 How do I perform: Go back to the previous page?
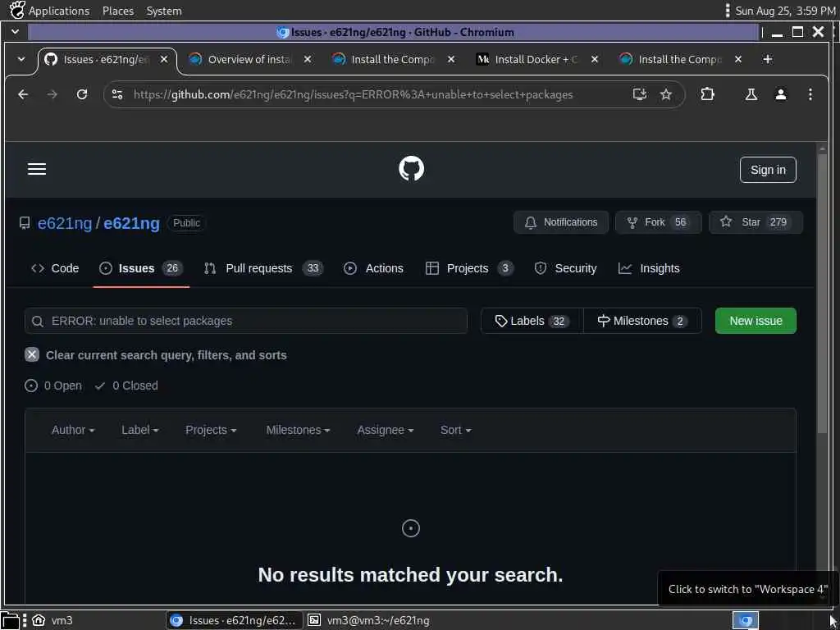(x=23, y=95)
